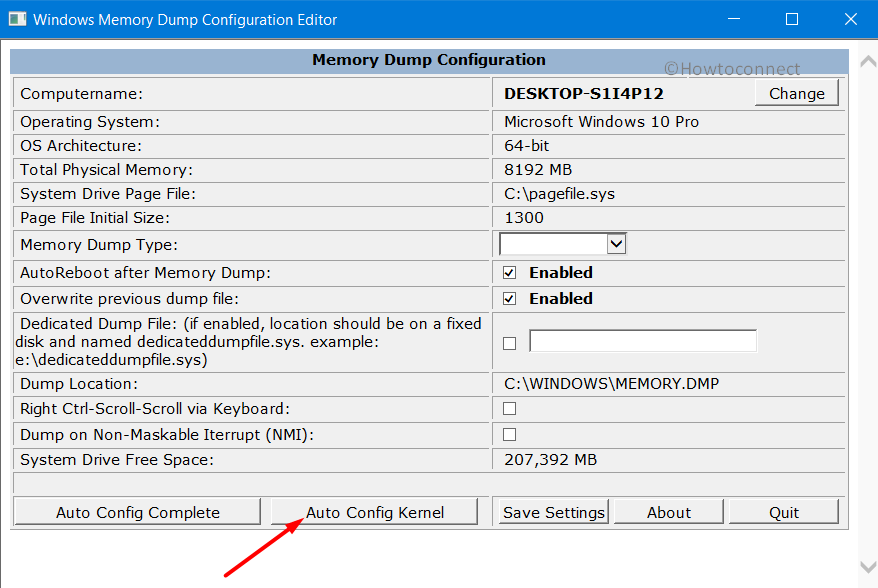Click the page file size 1300
The height and width of the screenshot is (588, 878).
[524, 218]
